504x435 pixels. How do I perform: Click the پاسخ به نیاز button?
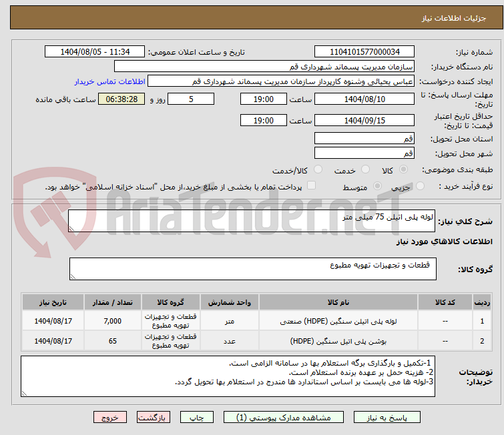click(x=387, y=418)
